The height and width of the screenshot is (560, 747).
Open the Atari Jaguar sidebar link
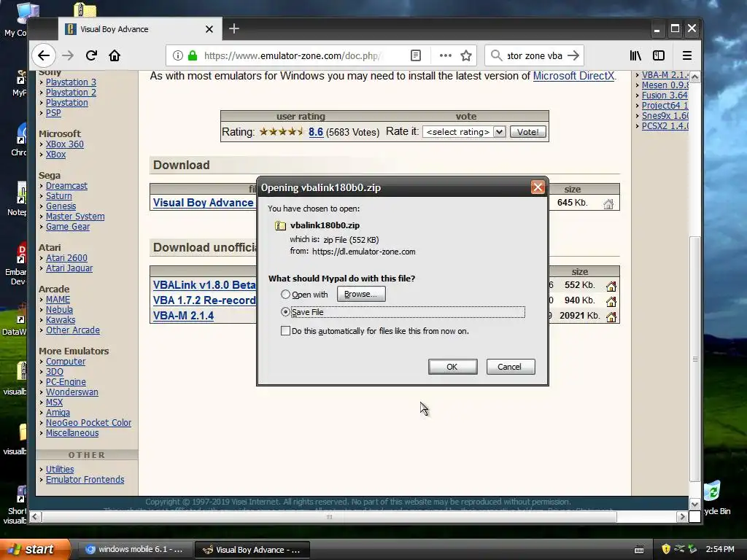[69, 268]
